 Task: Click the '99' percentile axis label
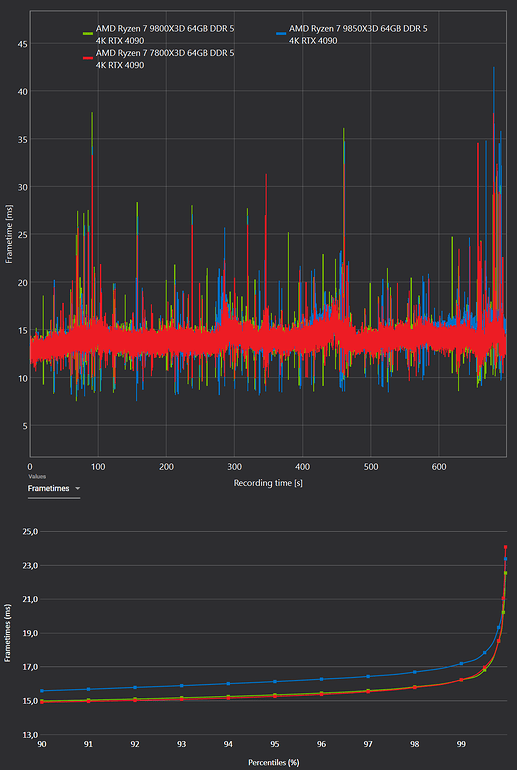pos(461,744)
